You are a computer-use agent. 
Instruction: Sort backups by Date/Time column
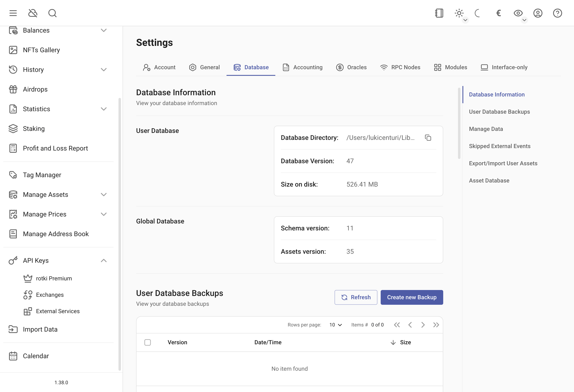coord(268,342)
